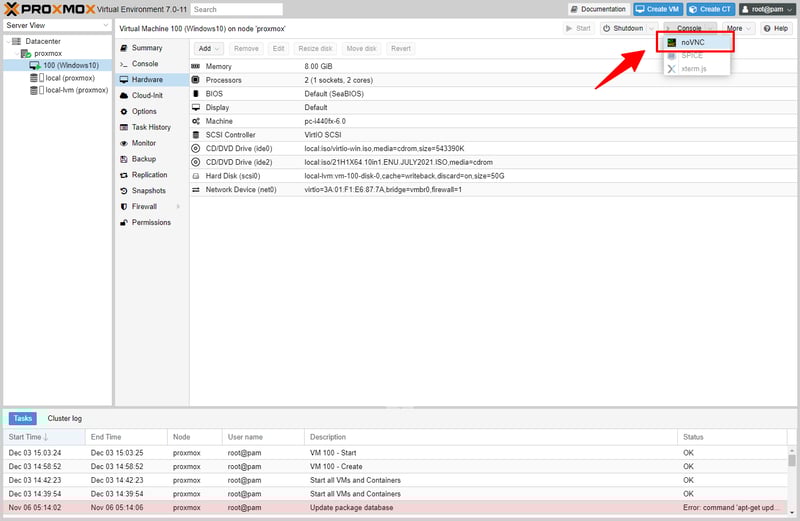Open the Shutdown options arrow
Screen dimensions: 800x521
coord(651,28)
